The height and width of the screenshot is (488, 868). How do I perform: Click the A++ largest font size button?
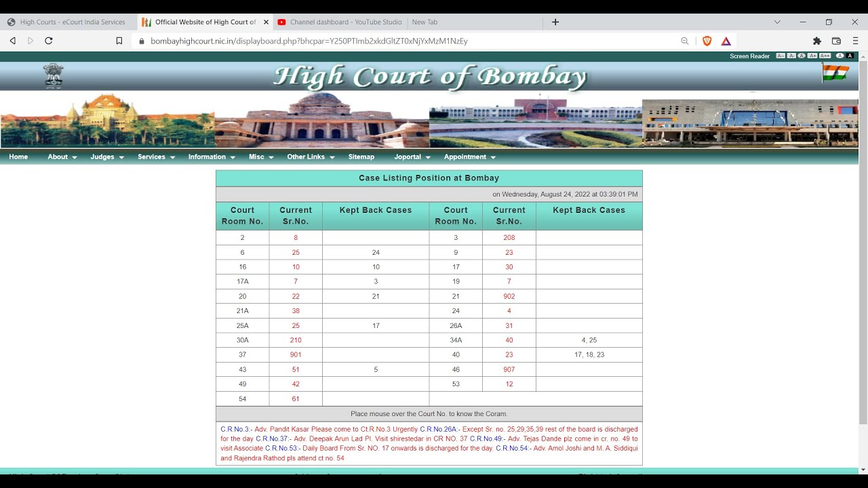tap(825, 56)
